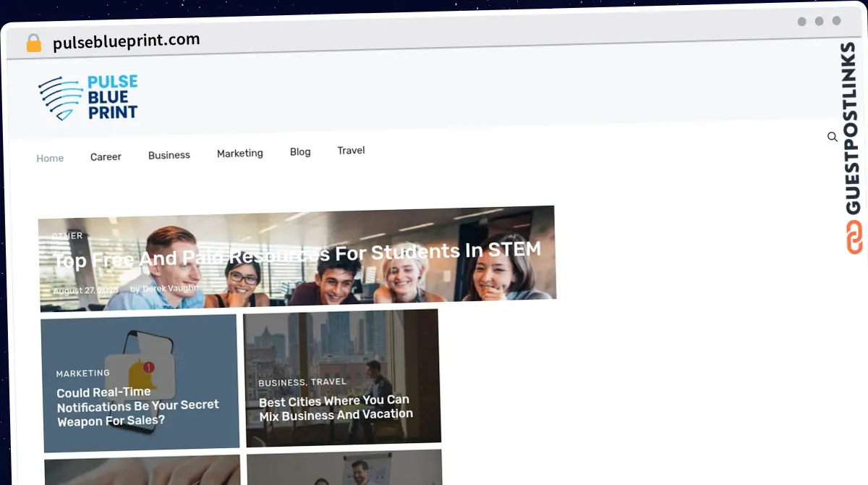
Task: Click the MARKETING category tag on the card
Action: coord(82,373)
